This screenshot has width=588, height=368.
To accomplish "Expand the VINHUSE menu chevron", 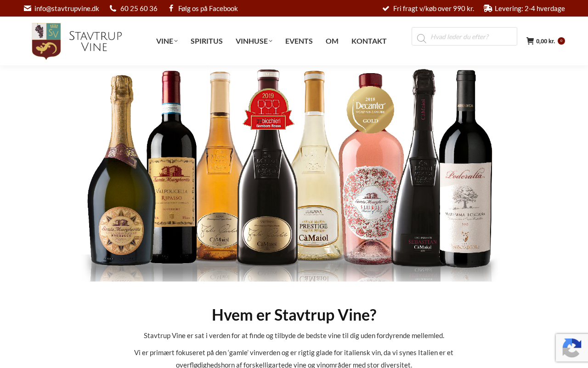I will tap(271, 41).
